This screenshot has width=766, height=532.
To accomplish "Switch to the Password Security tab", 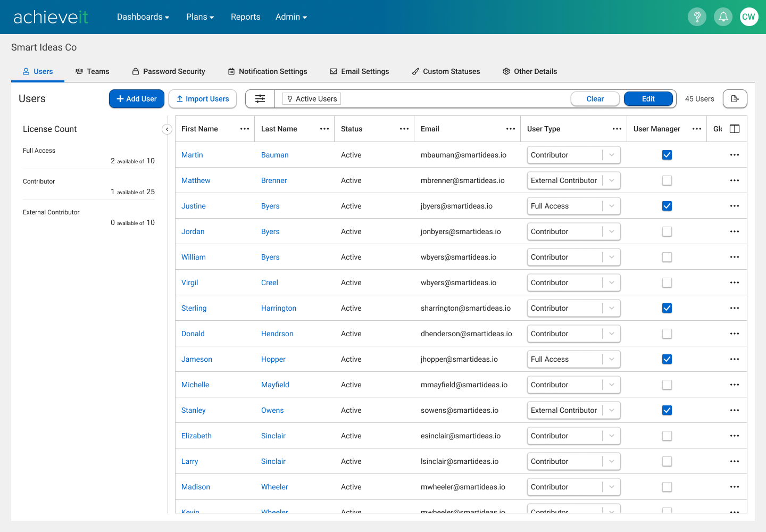I will (x=169, y=71).
